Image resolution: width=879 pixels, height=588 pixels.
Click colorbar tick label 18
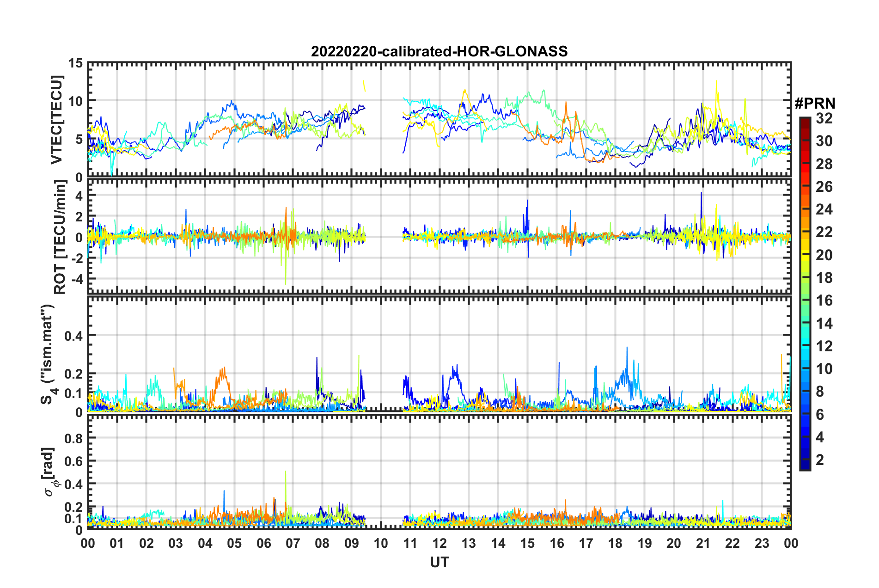pyautogui.click(x=824, y=278)
